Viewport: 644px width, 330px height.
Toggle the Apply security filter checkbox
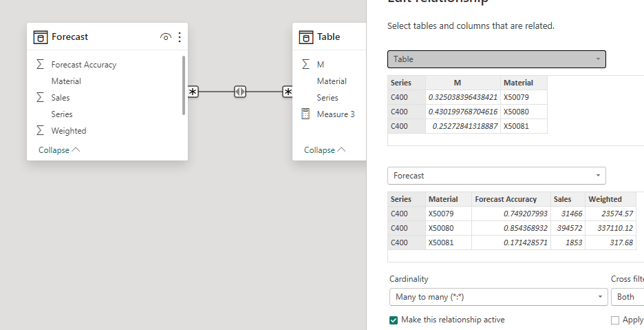[x=615, y=320]
